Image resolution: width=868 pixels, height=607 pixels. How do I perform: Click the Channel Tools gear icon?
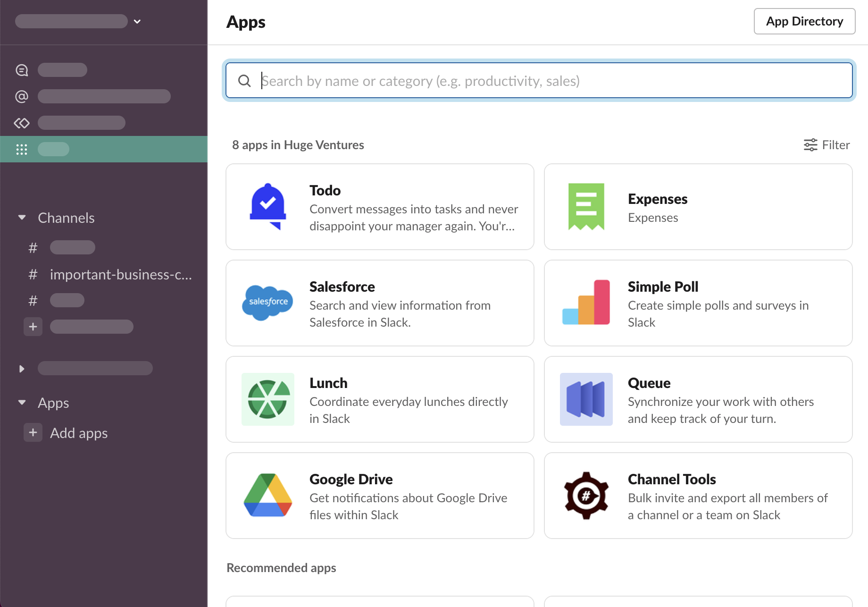586,495
